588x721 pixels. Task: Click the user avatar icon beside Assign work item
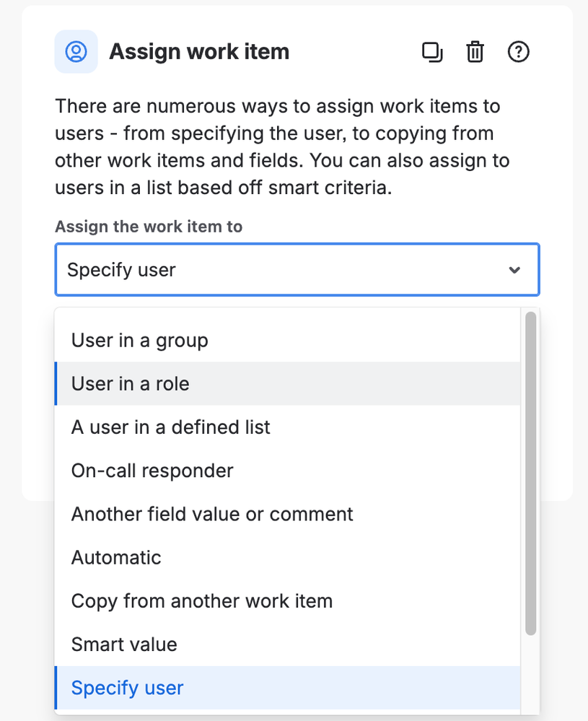[x=76, y=52]
